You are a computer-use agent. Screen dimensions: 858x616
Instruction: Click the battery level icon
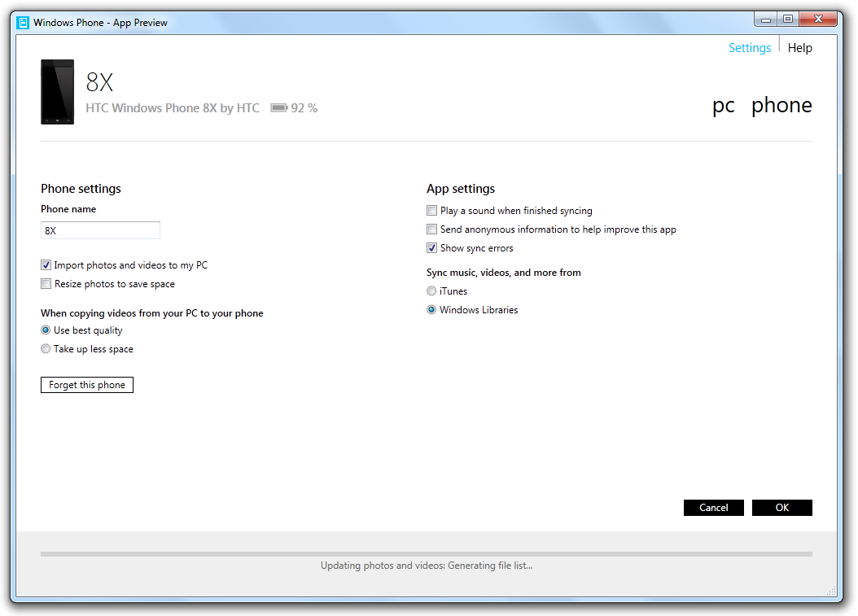click(x=279, y=107)
